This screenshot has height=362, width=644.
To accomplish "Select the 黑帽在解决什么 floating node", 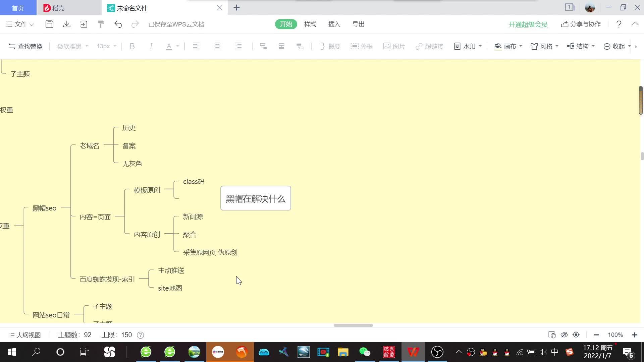I will tap(256, 198).
